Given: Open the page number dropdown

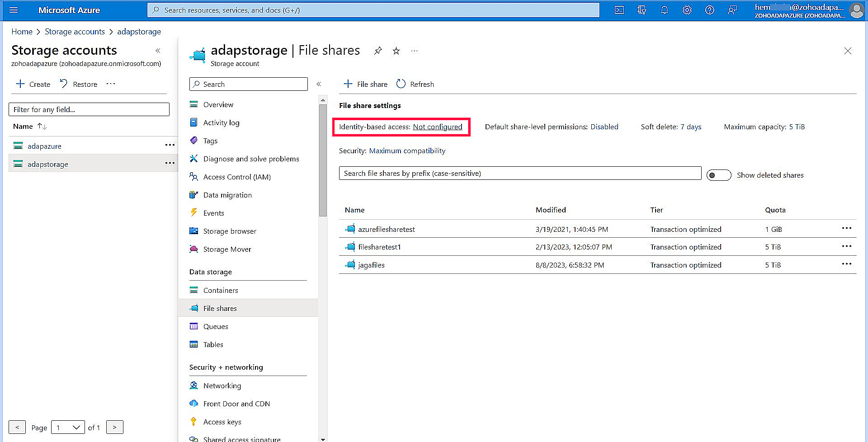Looking at the screenshot, I should (68, 428).
